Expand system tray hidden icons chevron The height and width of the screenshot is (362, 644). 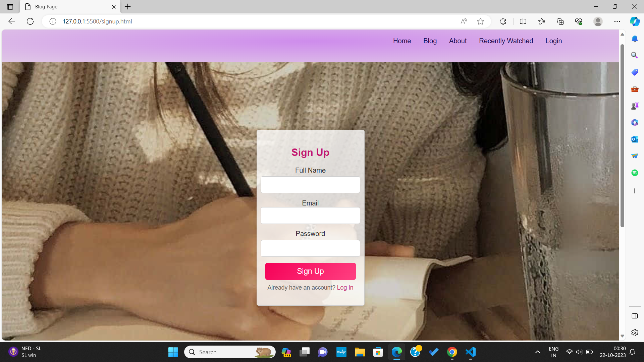click(x=538, y=352)
